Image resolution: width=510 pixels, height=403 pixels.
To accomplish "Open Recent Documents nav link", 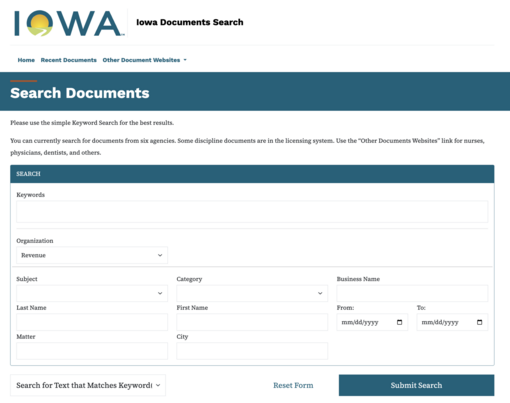I will [69, 60].
